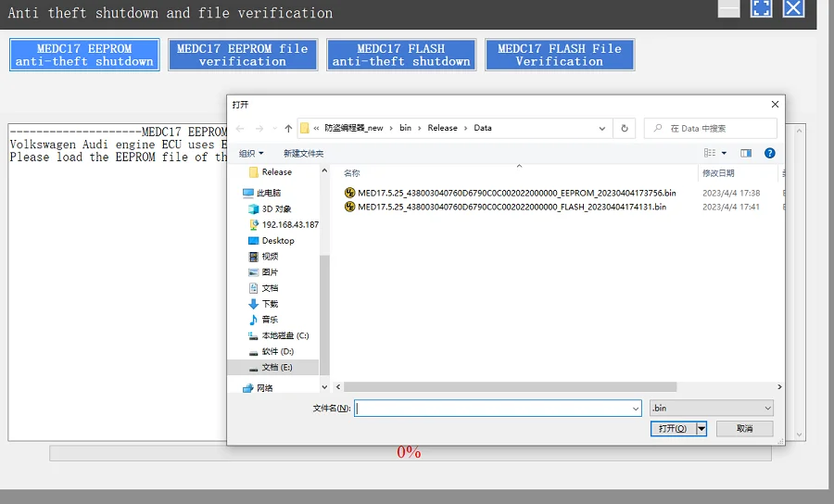Select 本地磁盘 (C:) drive
The height and width of the screenshot is (504, 834).
pyautogui.click(x=285, y=335)
